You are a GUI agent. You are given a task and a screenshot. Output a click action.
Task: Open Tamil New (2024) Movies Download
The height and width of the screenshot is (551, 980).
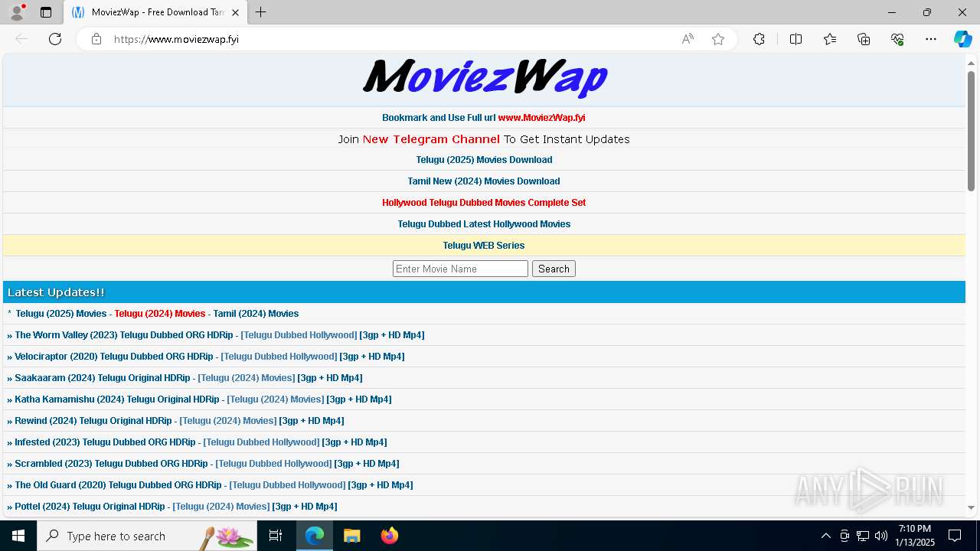pos(484,181)
